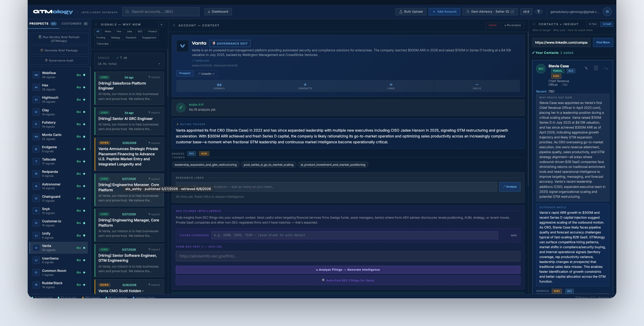Open the Calls stat tab

click(477, 86)
